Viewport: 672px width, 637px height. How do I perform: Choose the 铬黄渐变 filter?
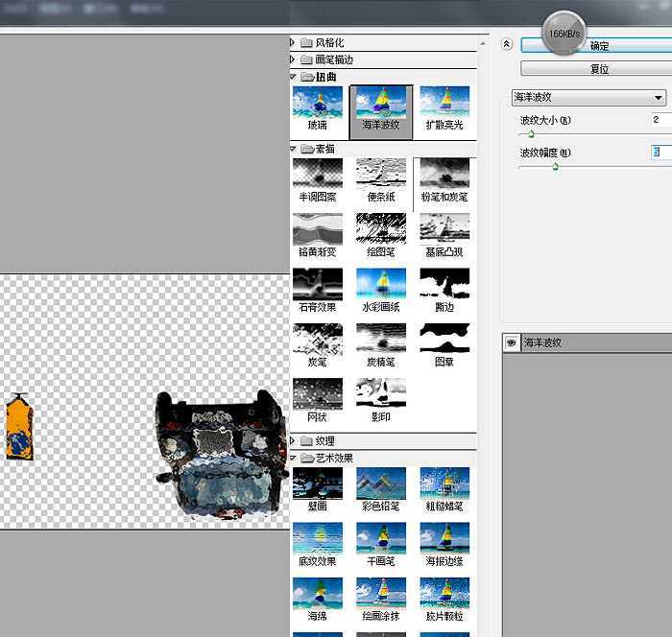point(318,229)
